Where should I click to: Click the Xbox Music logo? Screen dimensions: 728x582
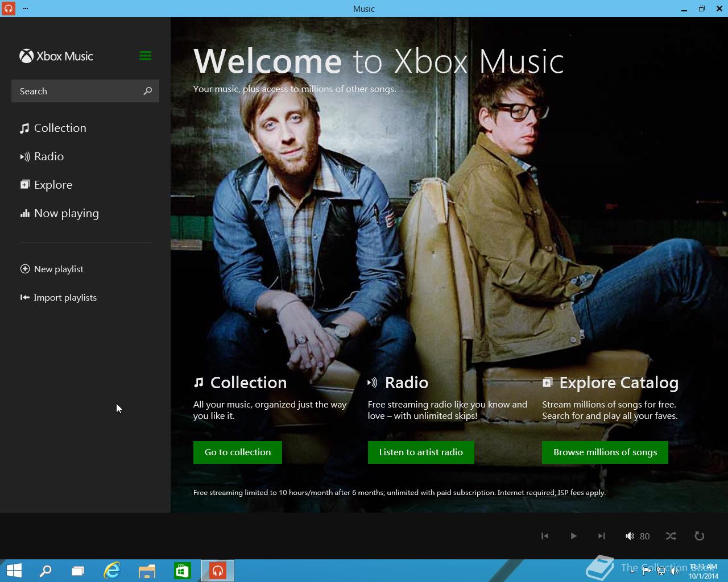tap(56, 56)
